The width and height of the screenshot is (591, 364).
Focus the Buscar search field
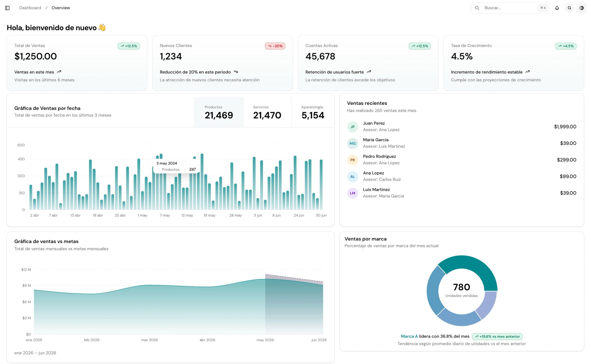(x=510, y=8)
